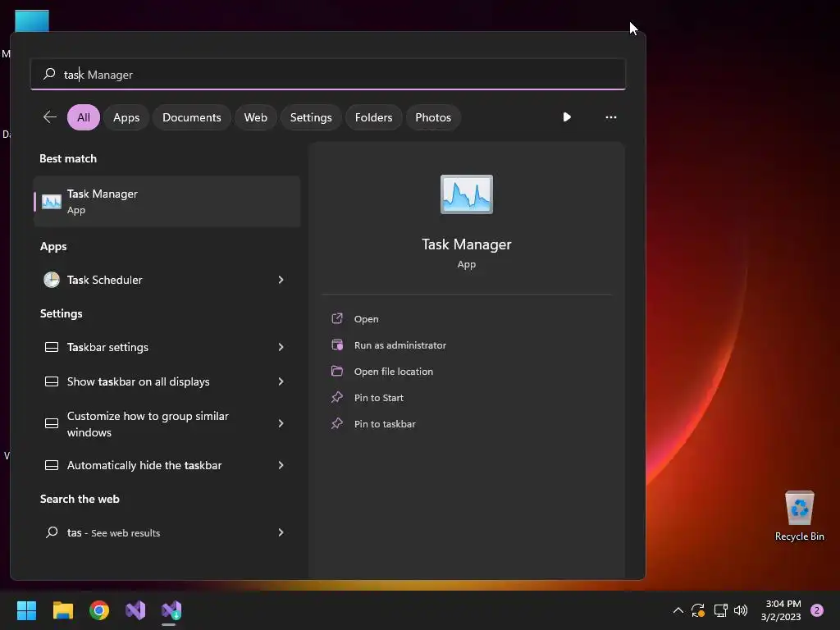
Task: Show hidden system tray icons
Action: click(678, 610)
